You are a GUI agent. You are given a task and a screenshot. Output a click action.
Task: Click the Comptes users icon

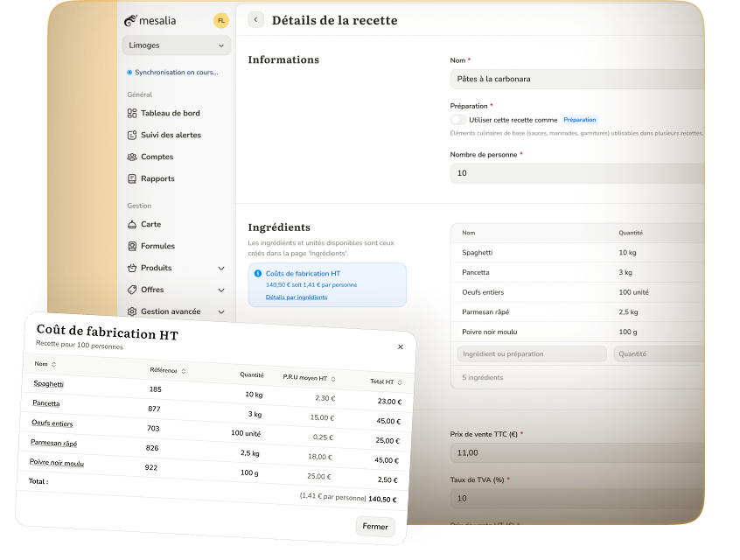[132, 157]
